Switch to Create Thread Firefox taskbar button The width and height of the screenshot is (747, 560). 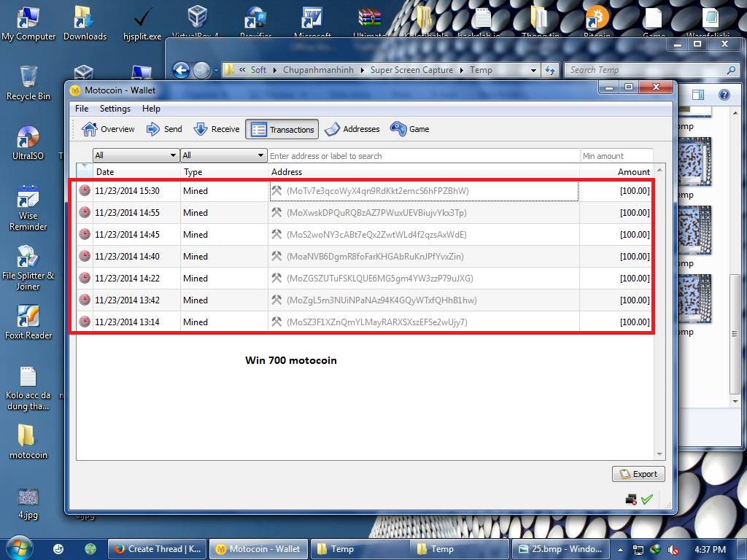click(x=158, y=549)
